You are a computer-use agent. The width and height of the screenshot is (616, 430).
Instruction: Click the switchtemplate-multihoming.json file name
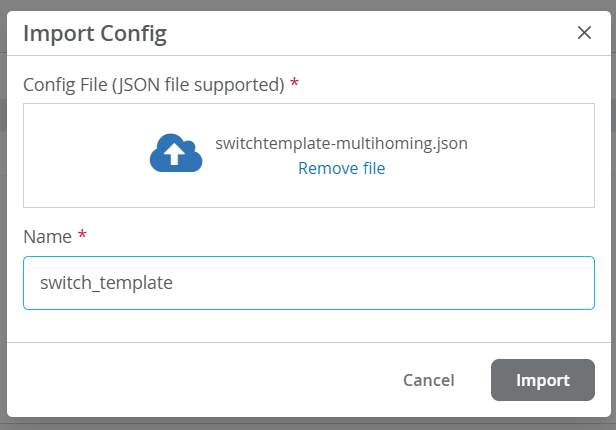point(341,143)
